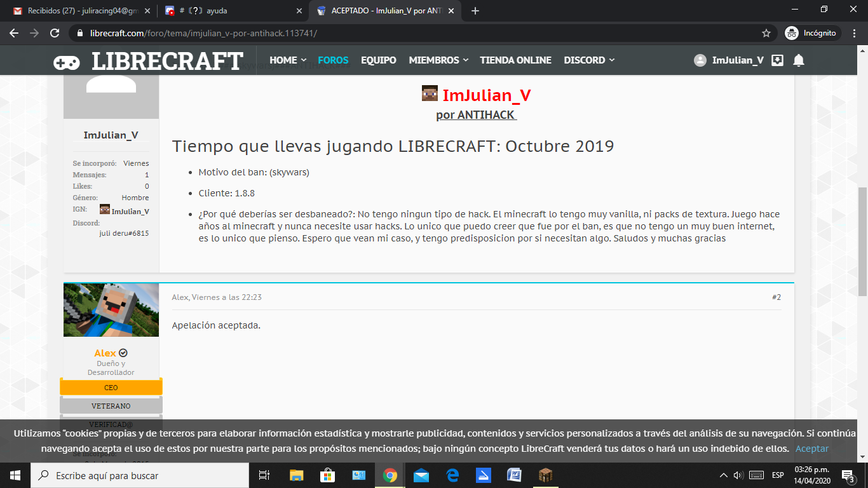
Task: Open a new browser tab
Action: click(475, 11)
